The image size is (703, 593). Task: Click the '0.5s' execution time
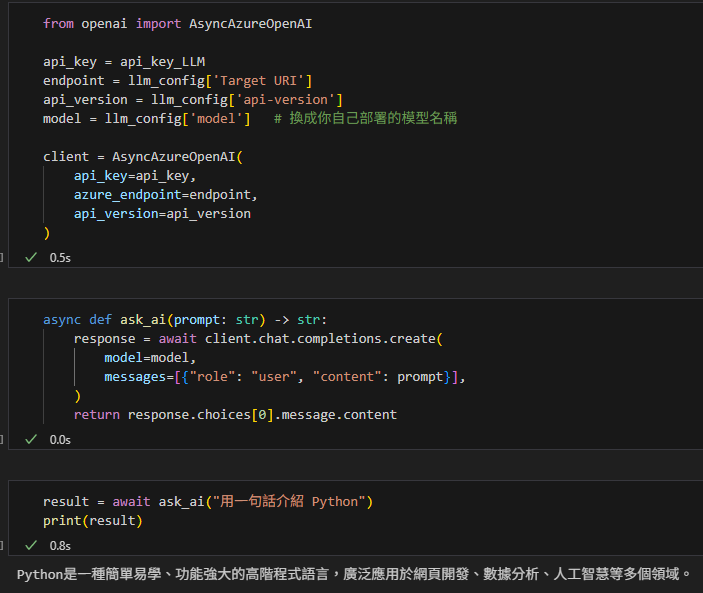(60, 258)
